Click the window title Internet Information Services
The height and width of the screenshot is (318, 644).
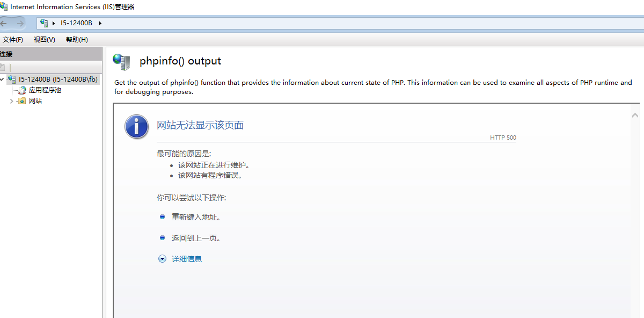(x=72, y=7)
